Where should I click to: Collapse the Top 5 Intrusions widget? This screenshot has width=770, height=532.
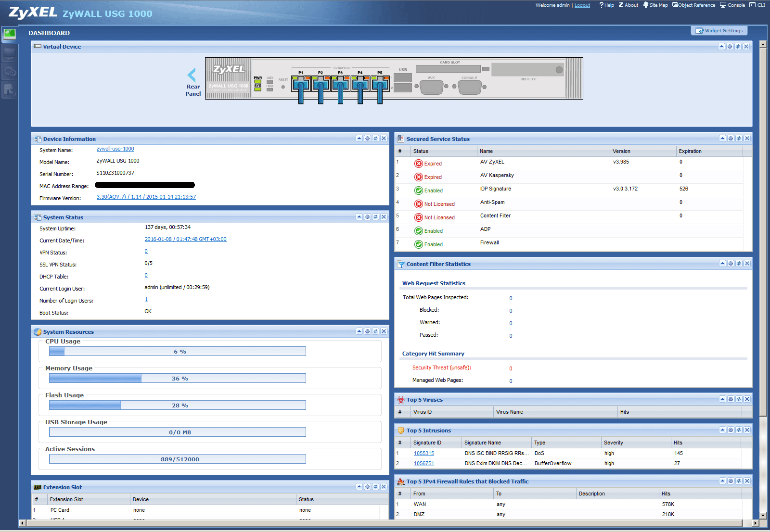pos(723,430)
